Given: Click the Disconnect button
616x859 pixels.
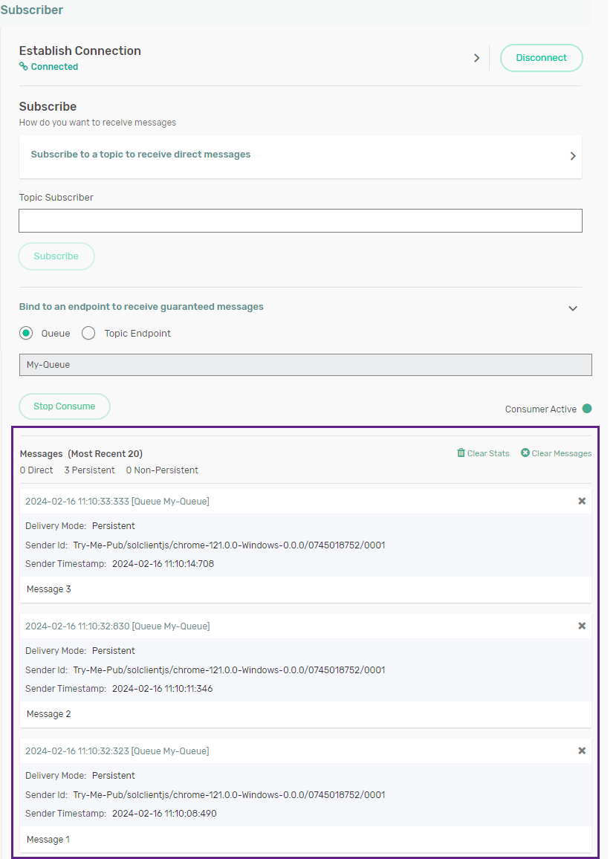Looking at the screenshot, I should tap(541, 58).
